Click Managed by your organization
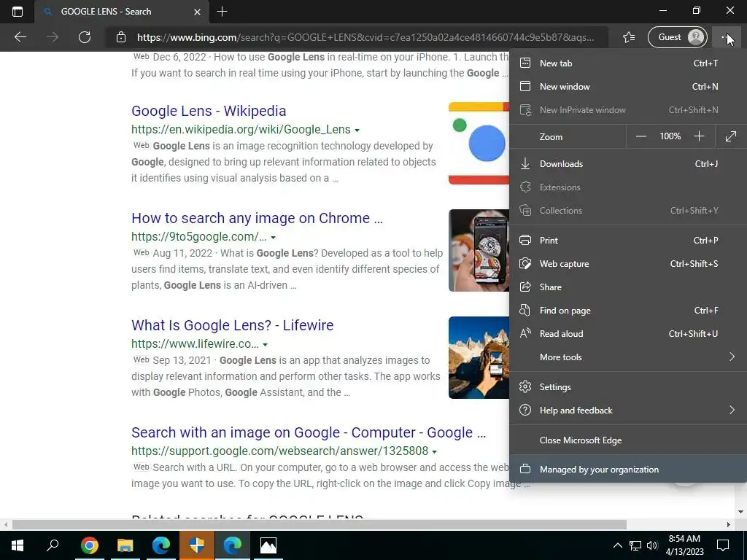 tap(628, 470)
